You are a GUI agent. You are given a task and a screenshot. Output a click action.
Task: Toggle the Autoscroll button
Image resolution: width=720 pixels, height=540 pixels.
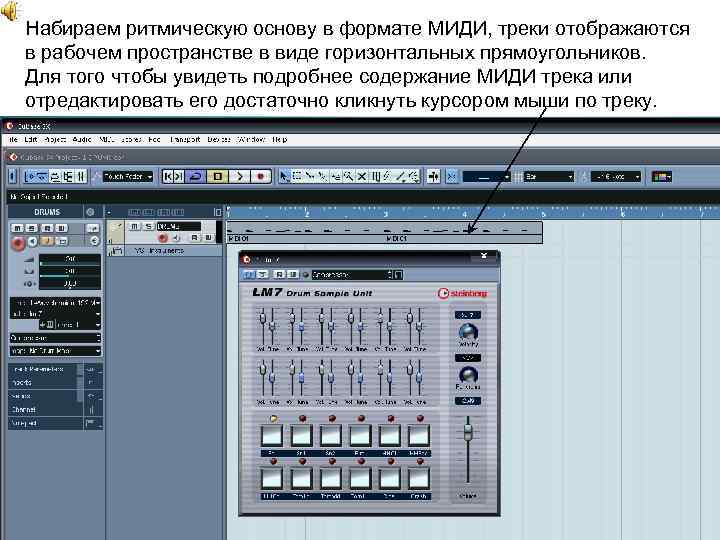[x=433, y=176]
